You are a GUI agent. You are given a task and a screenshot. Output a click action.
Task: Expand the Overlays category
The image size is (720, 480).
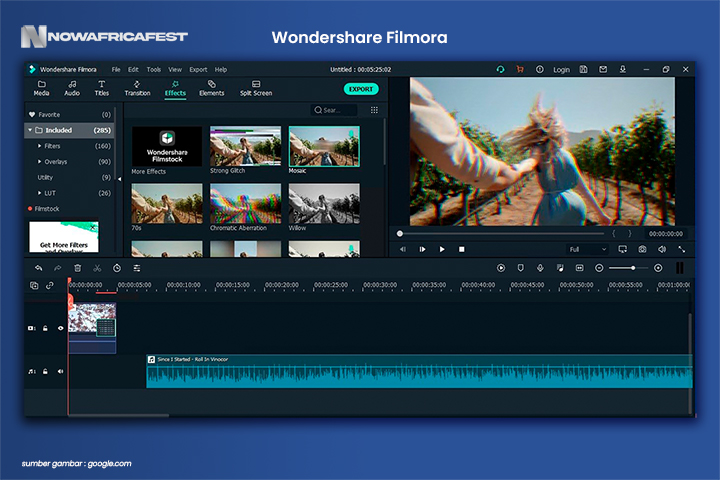39,162
